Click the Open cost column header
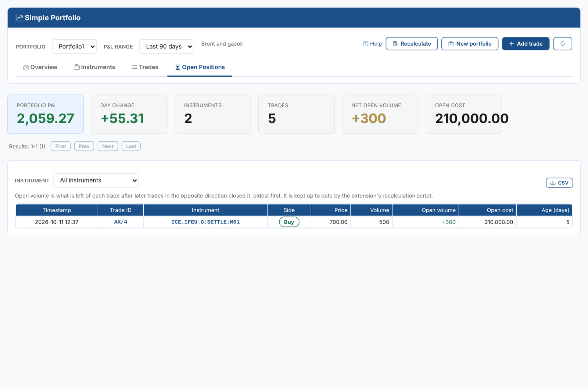The width and height of the screenshot is (588, 389). (x=488, y=210)
